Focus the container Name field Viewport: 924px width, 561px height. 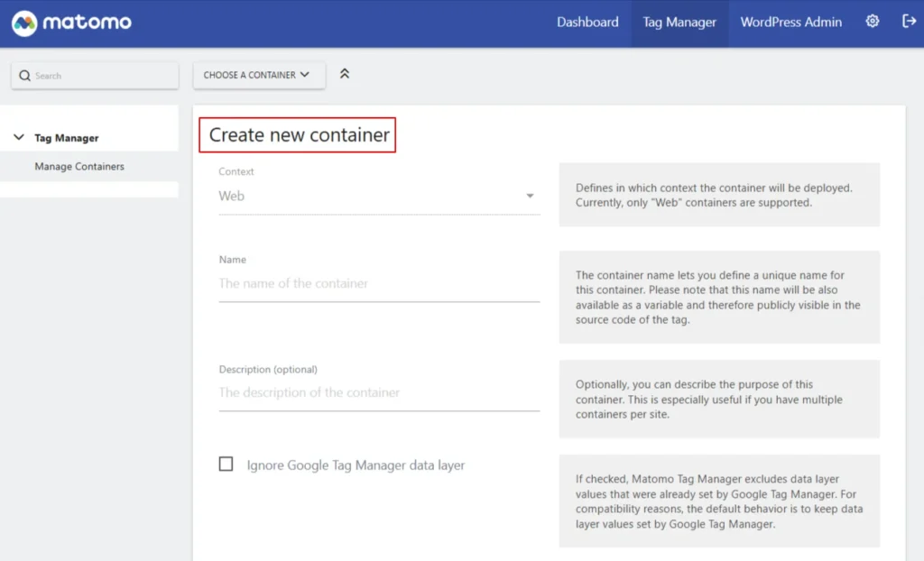point(379,283)
